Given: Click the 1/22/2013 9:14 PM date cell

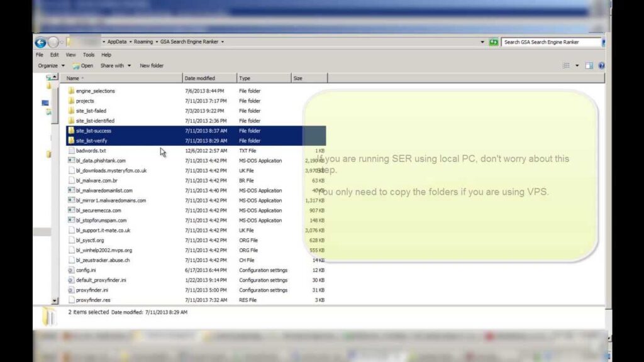Looking at the screenshot, I should [x=206, y=280].
